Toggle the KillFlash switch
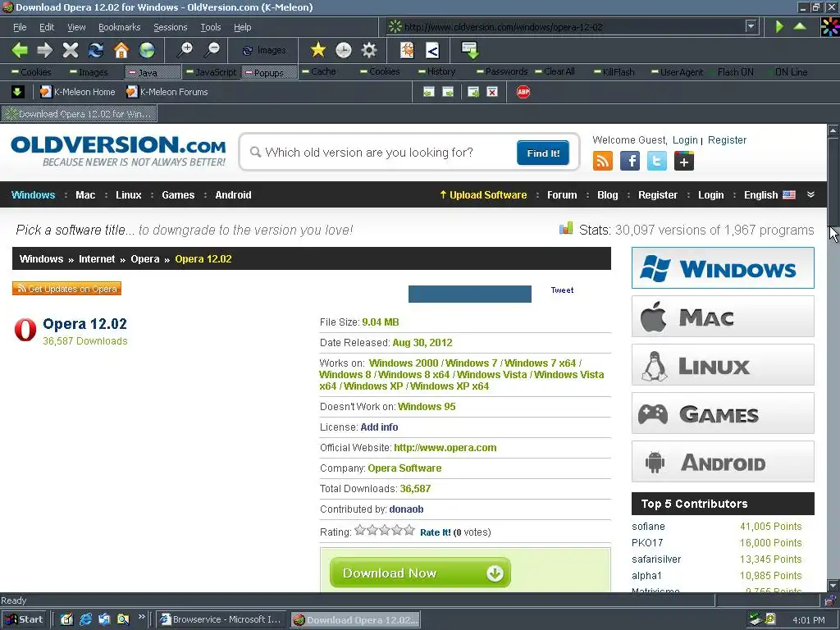The image size is (840, 630). pyautogui.click(x=614, y=72)
